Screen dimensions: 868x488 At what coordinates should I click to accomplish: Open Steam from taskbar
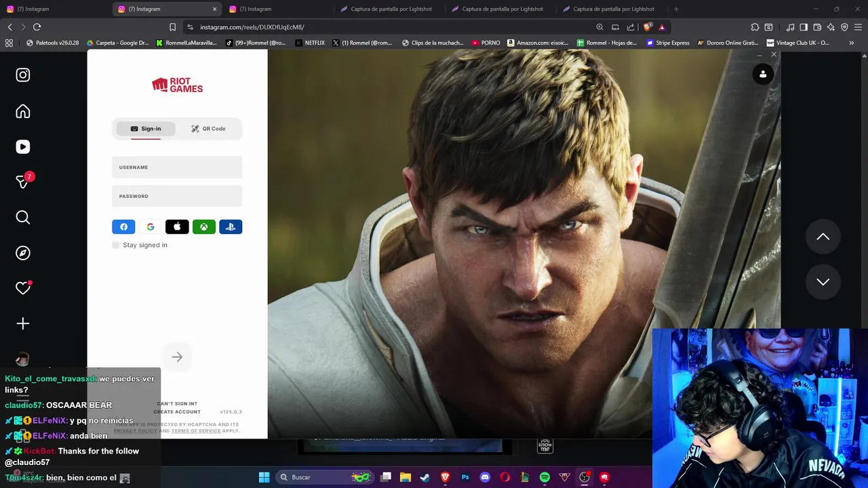(x=425, y=477)
